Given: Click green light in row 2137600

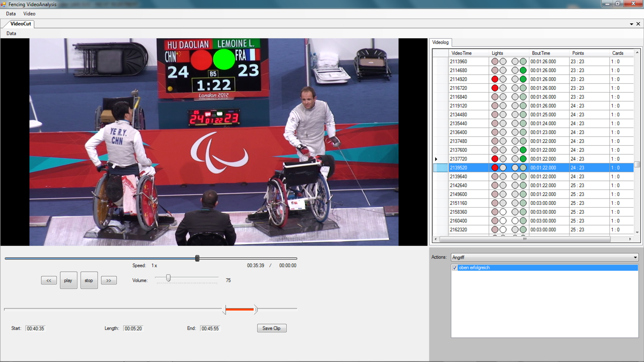Looking at the screenshot, I should [x=523, y=150].
